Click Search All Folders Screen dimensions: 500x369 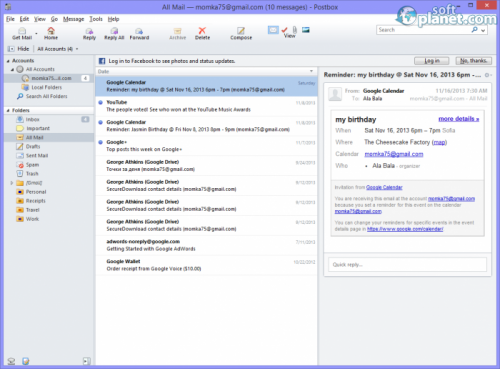(x=46, y=96)
